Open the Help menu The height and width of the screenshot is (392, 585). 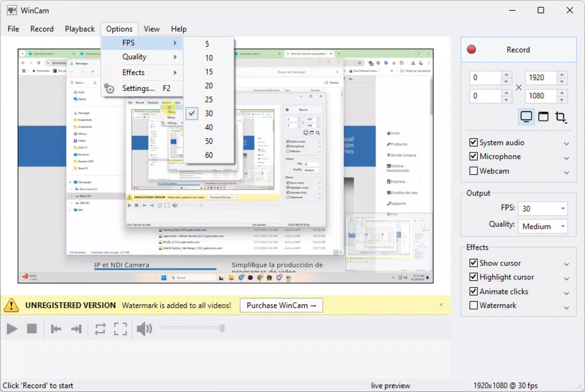click(x=179, y=29)
